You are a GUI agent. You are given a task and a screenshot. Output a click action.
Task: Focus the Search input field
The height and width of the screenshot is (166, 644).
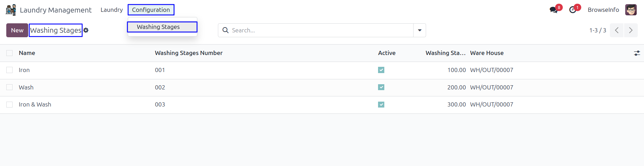320,30
